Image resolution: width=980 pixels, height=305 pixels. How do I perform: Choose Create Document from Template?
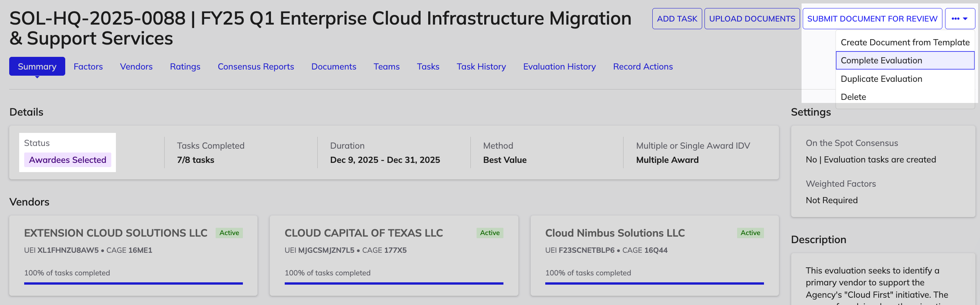[x=905, y=42]
